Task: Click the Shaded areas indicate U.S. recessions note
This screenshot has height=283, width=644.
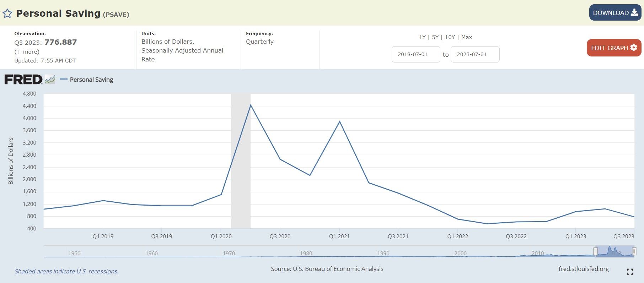Action: pos(66,271)
